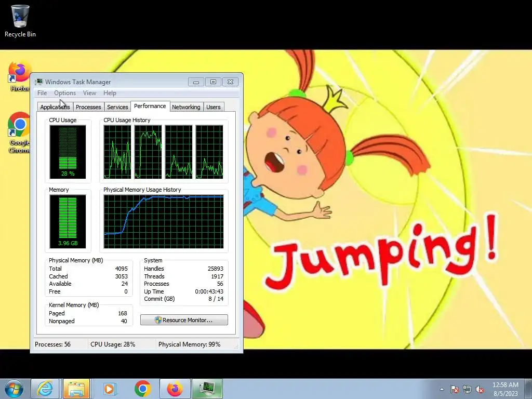Image resolution: width=532 pixels, height=399 pixels.
Task: Click the Handles value 25893
Action: pos(216,269)
